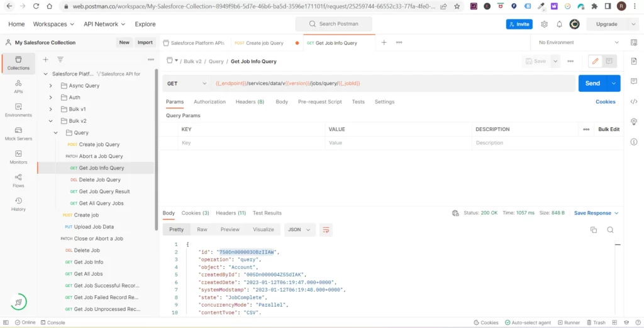644x328 pixels.
Task: Search the response with the magnifier icon
Action: pyautogui.click(x=610, y=230)
